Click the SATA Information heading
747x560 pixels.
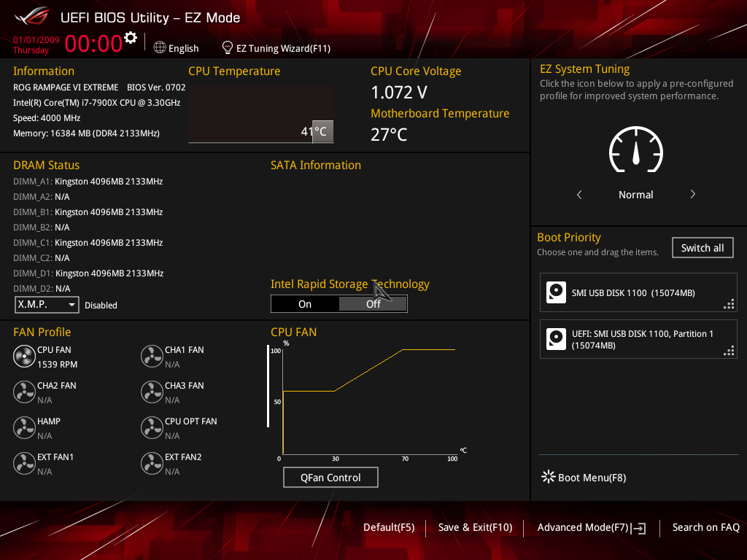tap(316, 166)
